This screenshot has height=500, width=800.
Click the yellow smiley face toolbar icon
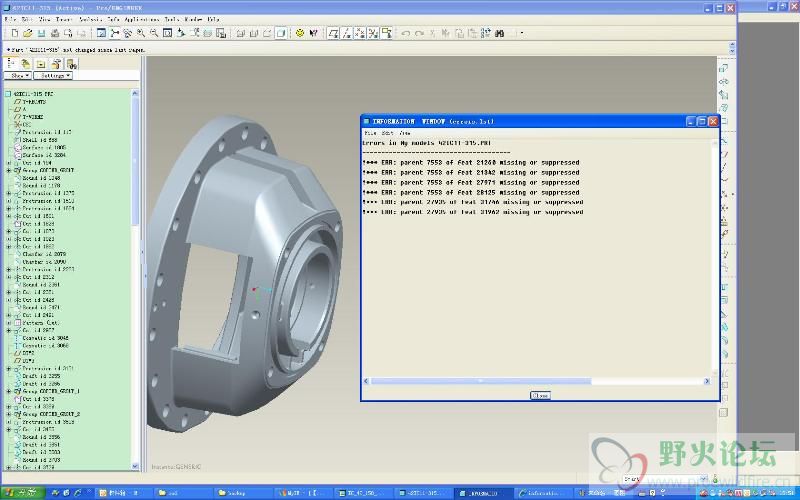pos(300,33)
